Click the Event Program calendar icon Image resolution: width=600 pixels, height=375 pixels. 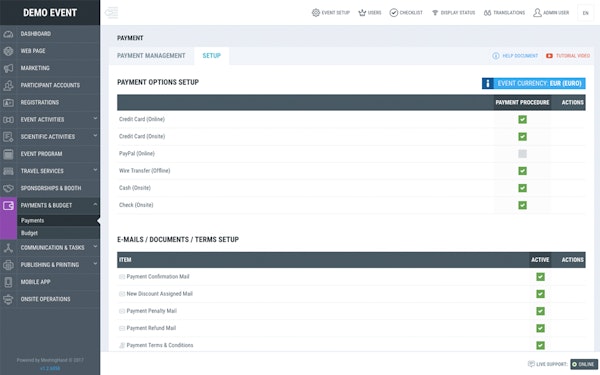point(8,154)
